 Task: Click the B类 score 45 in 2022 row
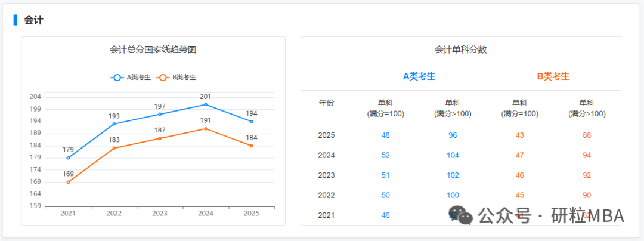click(x=519, y=196)
